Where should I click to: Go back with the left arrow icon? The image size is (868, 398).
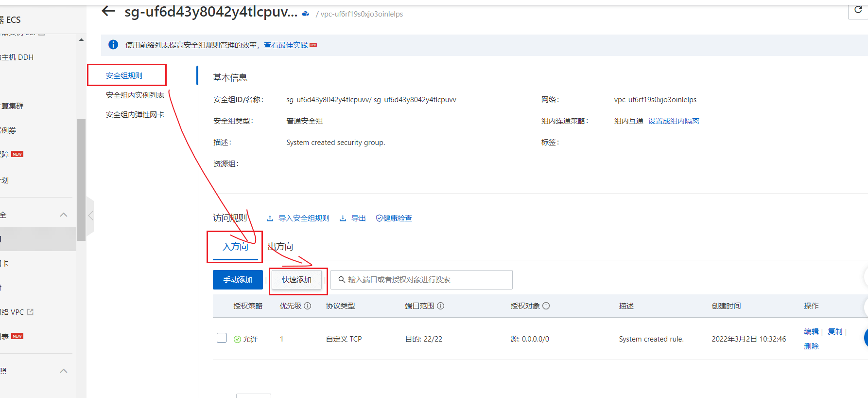[108, 11]
